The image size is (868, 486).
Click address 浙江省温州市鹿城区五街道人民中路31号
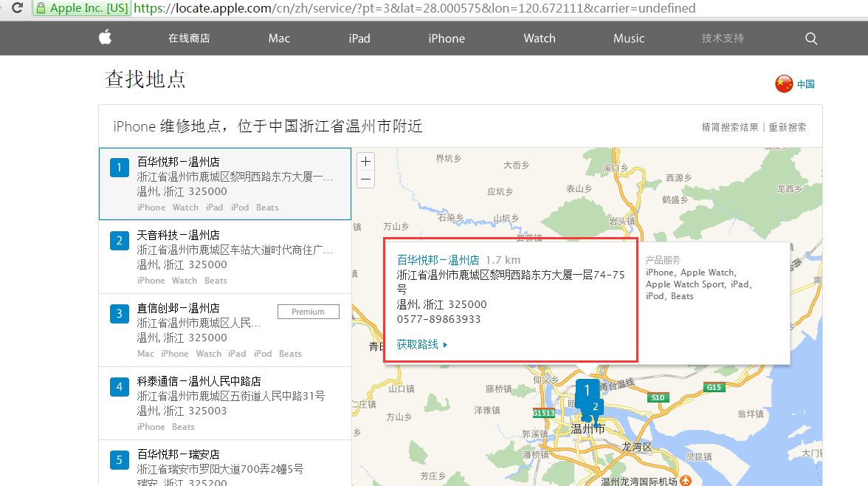coord(231,396)
